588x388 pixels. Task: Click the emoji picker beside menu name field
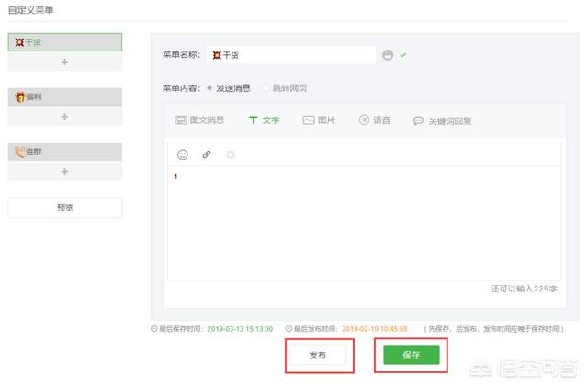[x=388, y=55]
